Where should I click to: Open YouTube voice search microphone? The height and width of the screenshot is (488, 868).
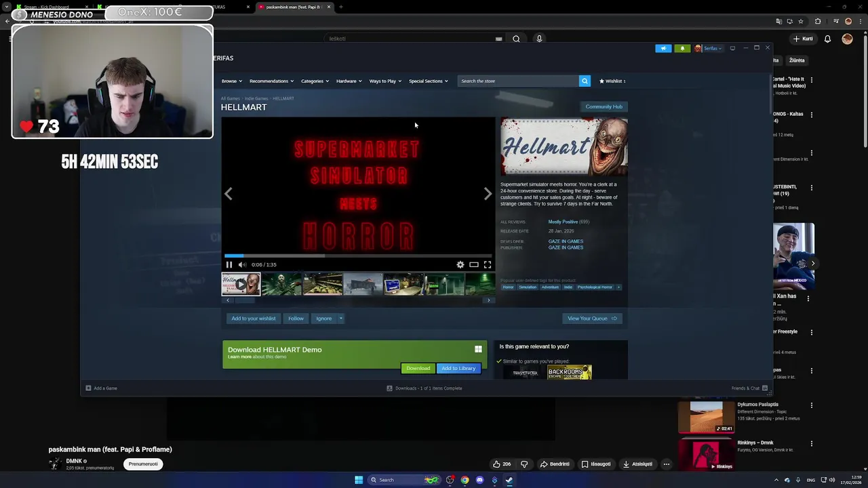pyautogui.click(x=539, y=39)
